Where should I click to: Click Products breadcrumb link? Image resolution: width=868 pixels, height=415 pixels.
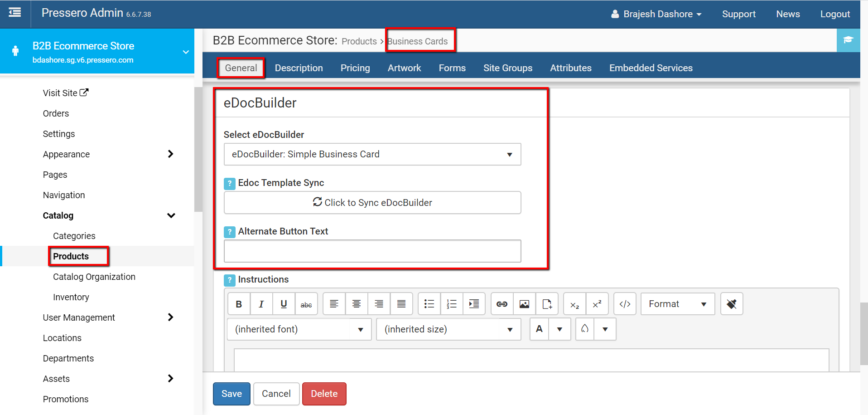point(359,41)
